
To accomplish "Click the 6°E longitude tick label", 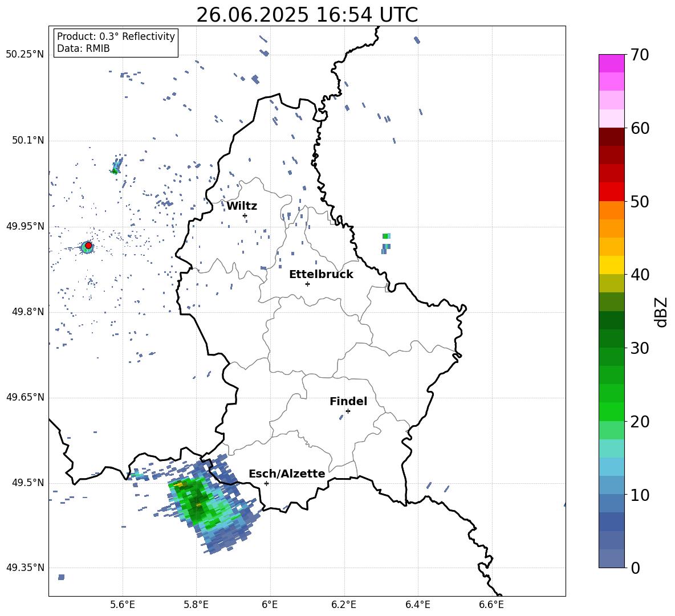I will click(x=270, y=605).
